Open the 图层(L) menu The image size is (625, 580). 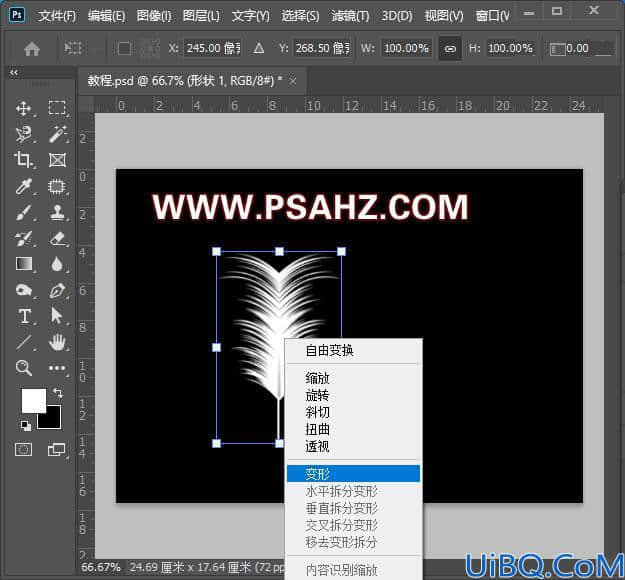(201, 16)
